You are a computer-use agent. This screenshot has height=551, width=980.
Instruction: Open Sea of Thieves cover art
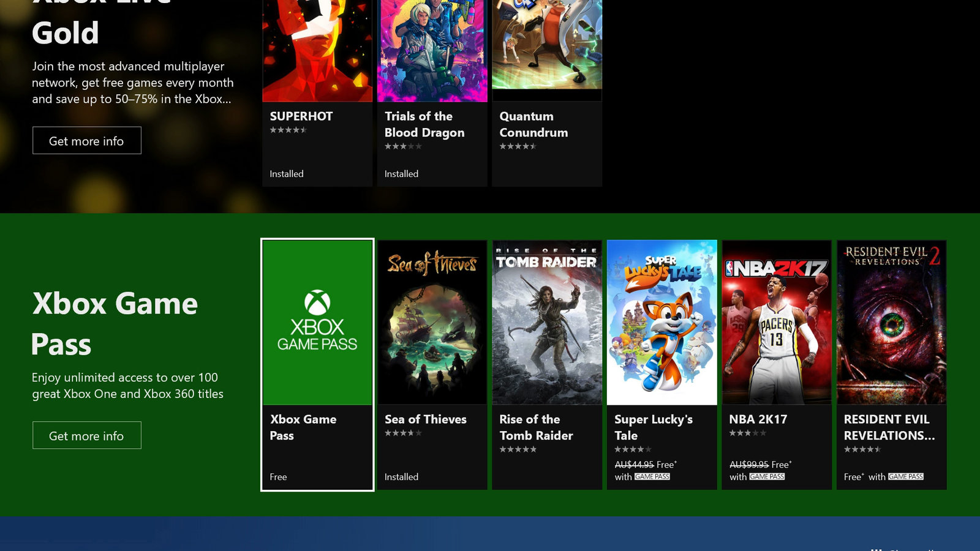coord(432,323)
